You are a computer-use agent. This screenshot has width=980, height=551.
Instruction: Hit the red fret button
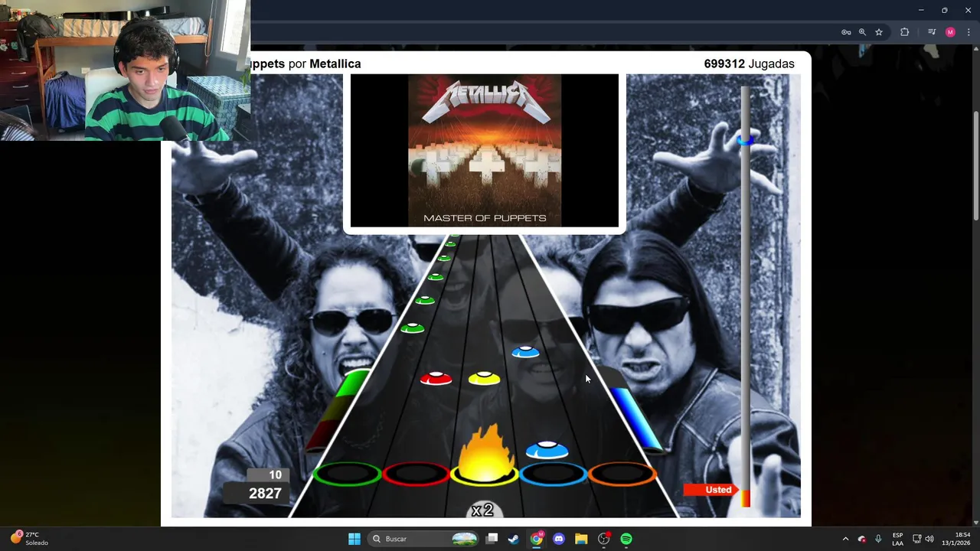(x=416, y=474)
